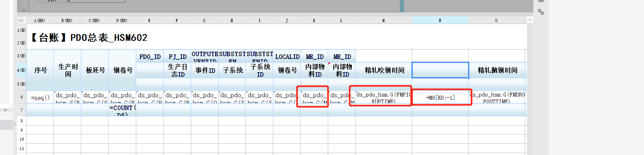Click the scroll-up arrow of the vertical scrollbar
This screenshot has height=155, width=644.
pyautogui.click(x=530, y=20)
